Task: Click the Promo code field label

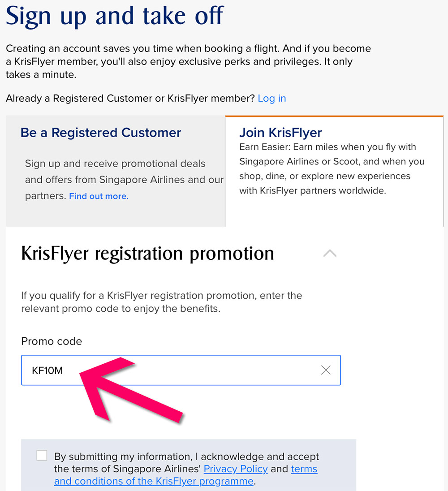Action: pos(52,341)
